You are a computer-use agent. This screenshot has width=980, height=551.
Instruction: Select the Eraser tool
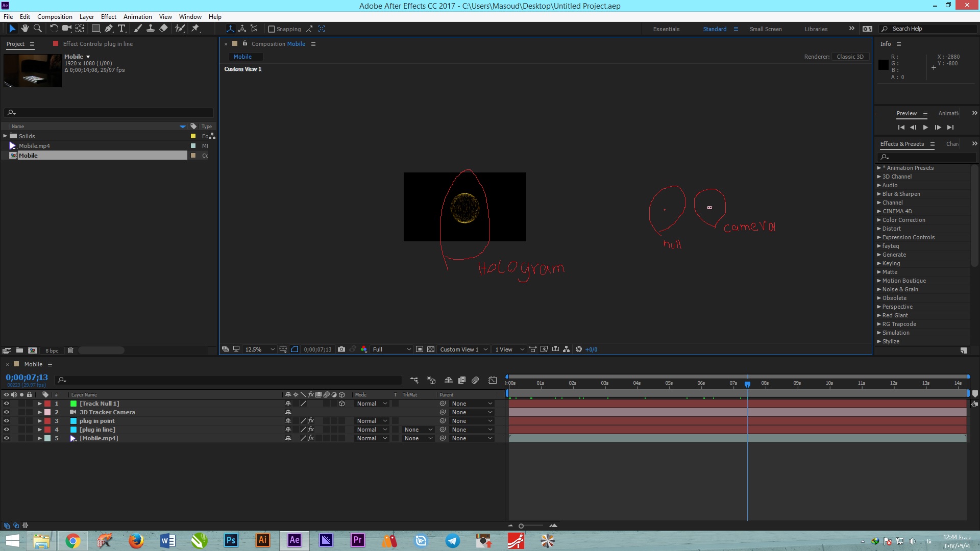click(163, 29)
